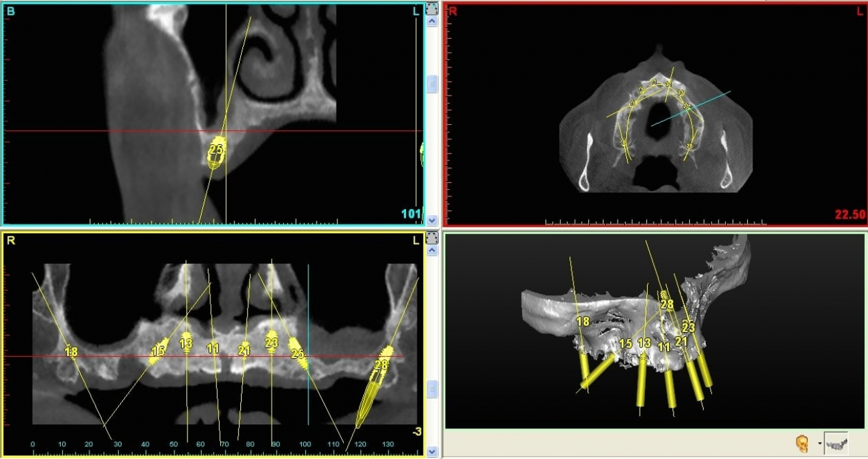The width and height of the screenshot is (868, 459).
Task: Open the dropdown arrow beside the skull icon
Action: 819,444
